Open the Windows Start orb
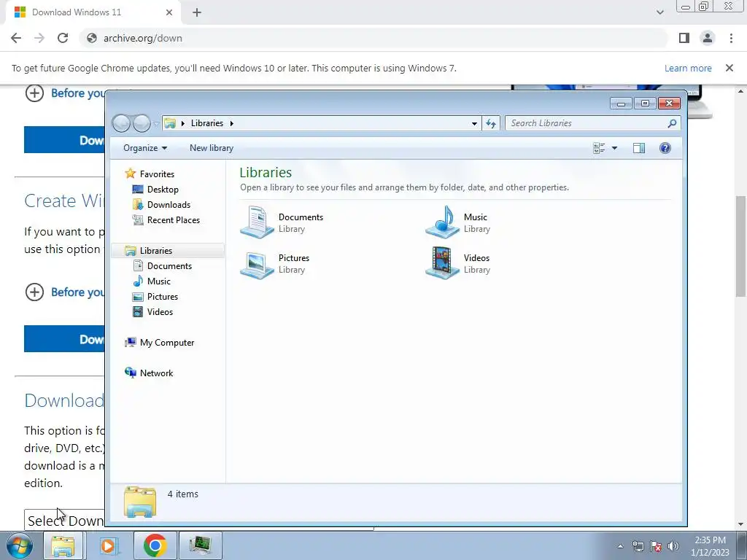 click(x=20, y=545)
